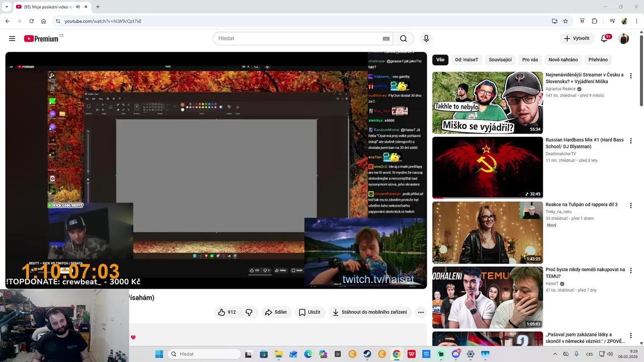Open Chrome three-dot menu
Viewport: 644px width, 362px height.
click(637, 21)
